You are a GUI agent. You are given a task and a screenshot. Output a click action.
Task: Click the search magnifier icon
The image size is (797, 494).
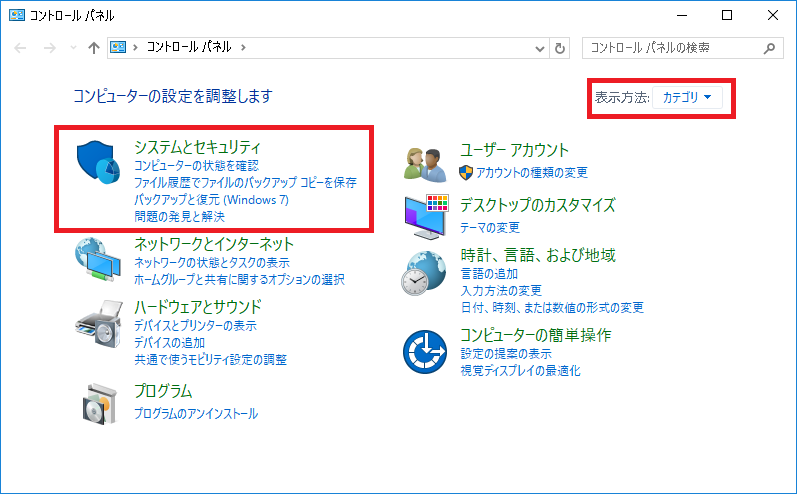coord(770,48)
